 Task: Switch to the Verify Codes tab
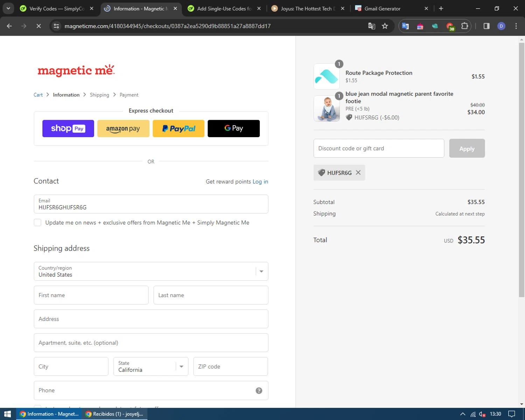click(x=57, y=8)
